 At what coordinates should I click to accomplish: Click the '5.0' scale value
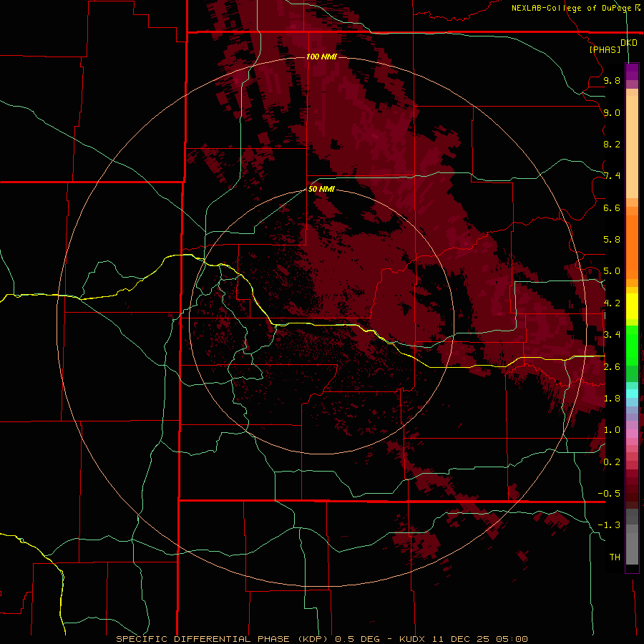tap(612, 271)
